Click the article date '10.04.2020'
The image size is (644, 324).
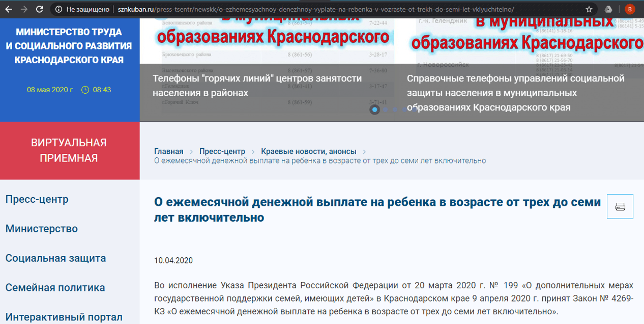tap(173, 261)
